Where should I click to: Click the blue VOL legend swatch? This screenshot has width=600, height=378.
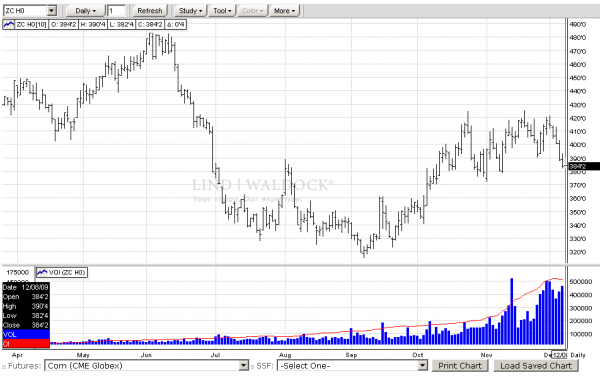tap(26, 334)
